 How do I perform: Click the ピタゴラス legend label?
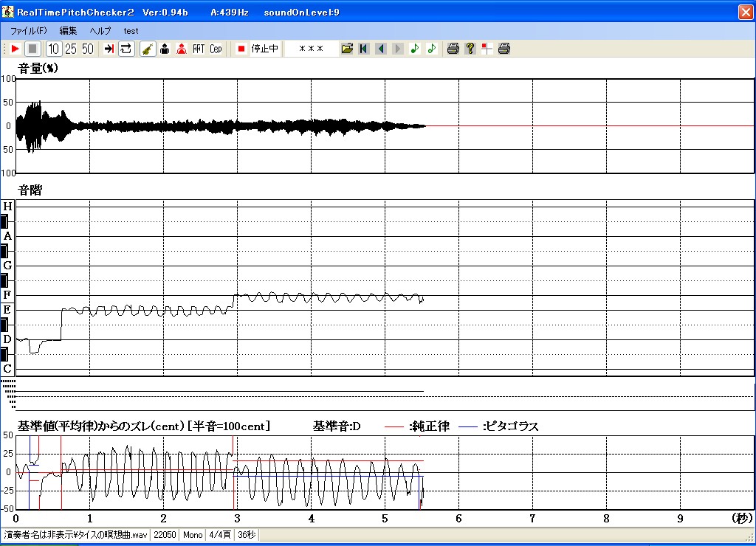(511, 426)
